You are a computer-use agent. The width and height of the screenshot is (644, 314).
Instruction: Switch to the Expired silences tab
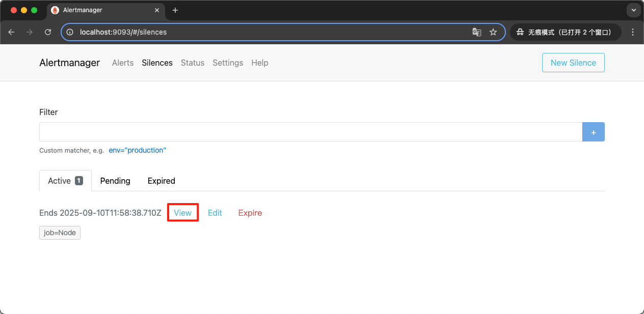[161, 181]
